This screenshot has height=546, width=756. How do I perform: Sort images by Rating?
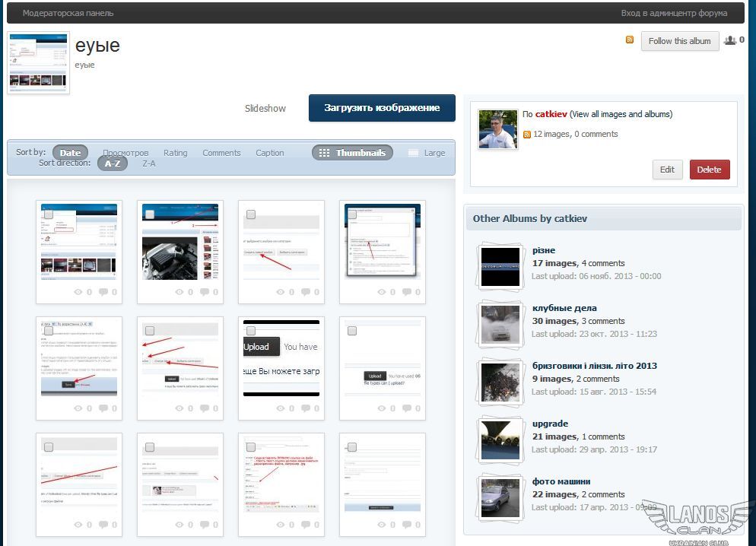[175, 153]
